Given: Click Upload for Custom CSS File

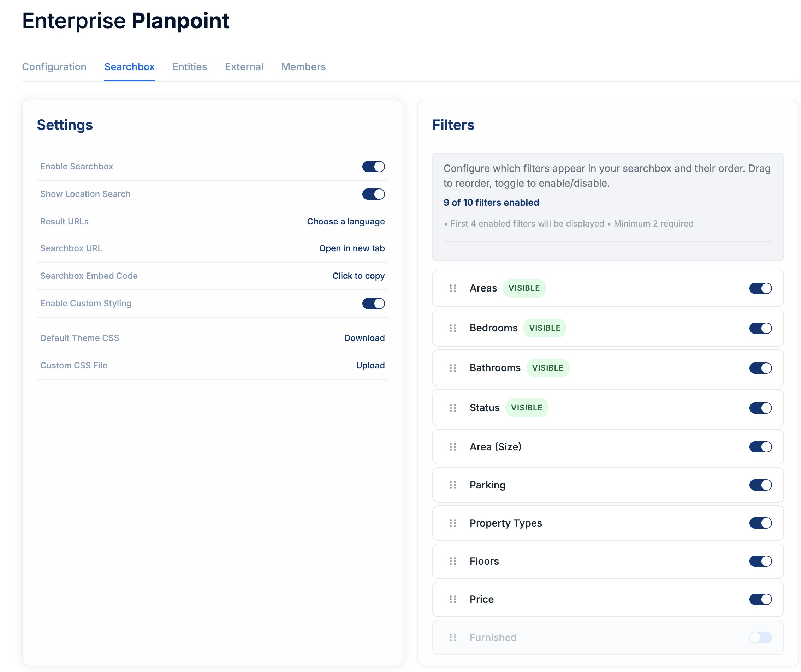Looking at the screenshot, I should [x=370, y=365].
